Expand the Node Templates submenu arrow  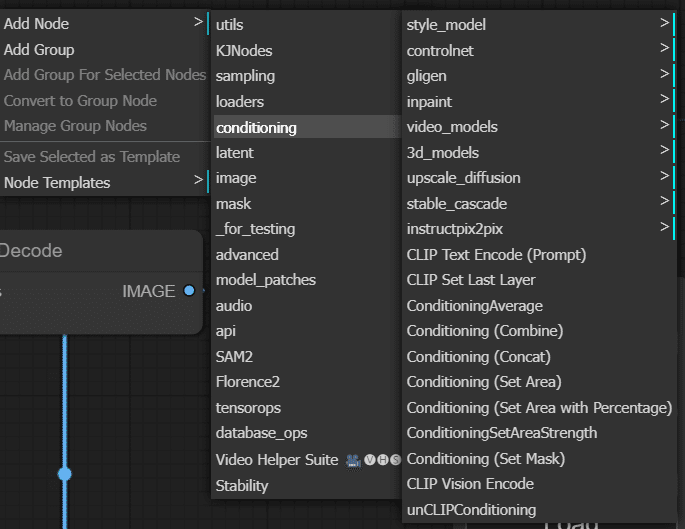(x=198, y=182)
